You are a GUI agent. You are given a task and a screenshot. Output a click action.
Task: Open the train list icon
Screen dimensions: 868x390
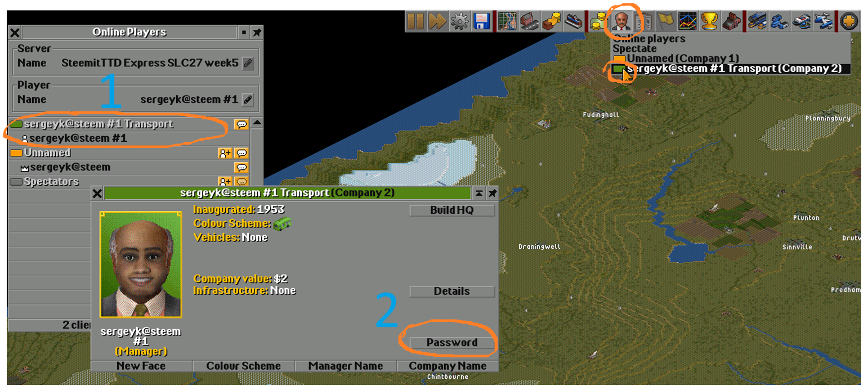click(757, 21)
